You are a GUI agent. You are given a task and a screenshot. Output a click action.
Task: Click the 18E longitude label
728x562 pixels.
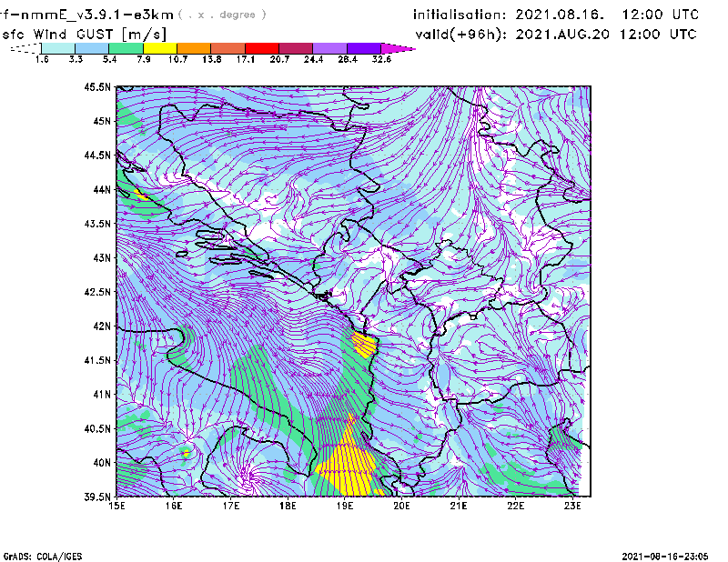[x=288, y=506]
